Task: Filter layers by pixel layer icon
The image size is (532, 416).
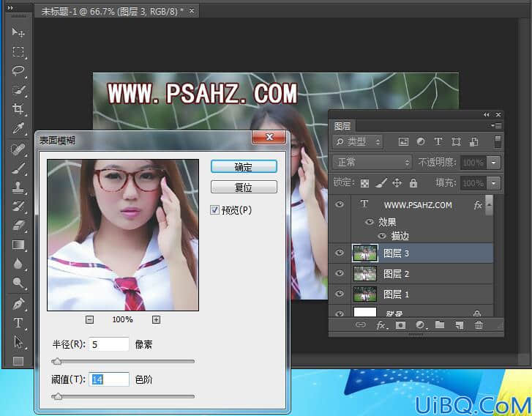Action: pyautogui.click(x=403, y=141)
